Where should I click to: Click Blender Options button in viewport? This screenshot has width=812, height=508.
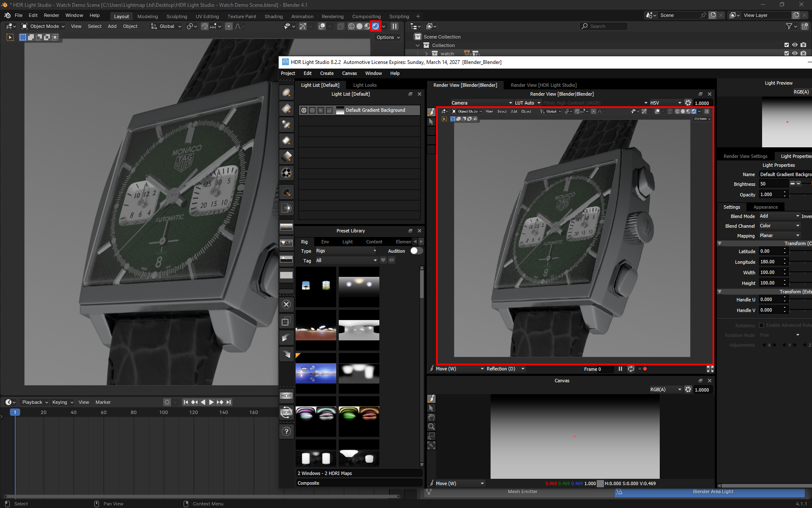(x=388, y=37)
